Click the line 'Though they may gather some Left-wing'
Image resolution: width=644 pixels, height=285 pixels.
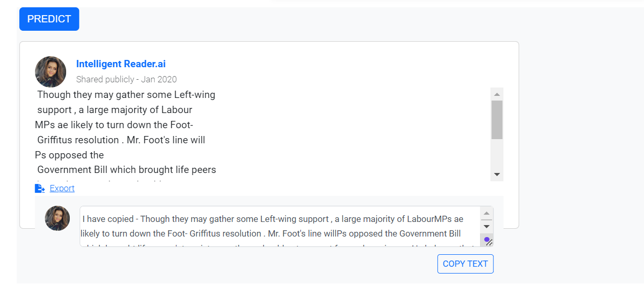pyautogui.click(x=126, y=95)
